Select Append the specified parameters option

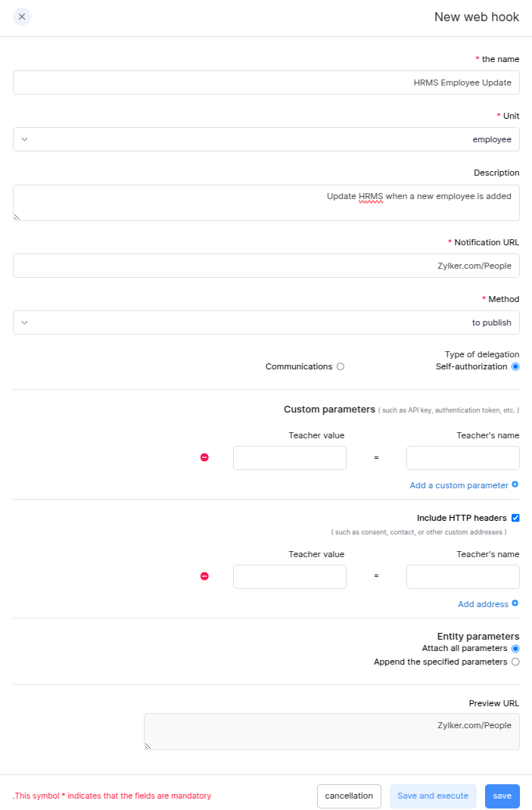(x=515, y=662)
